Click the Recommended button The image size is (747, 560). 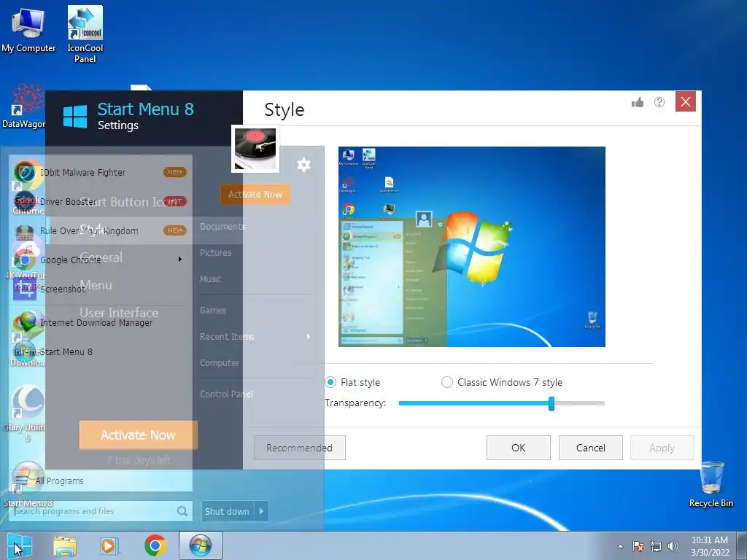300,448
